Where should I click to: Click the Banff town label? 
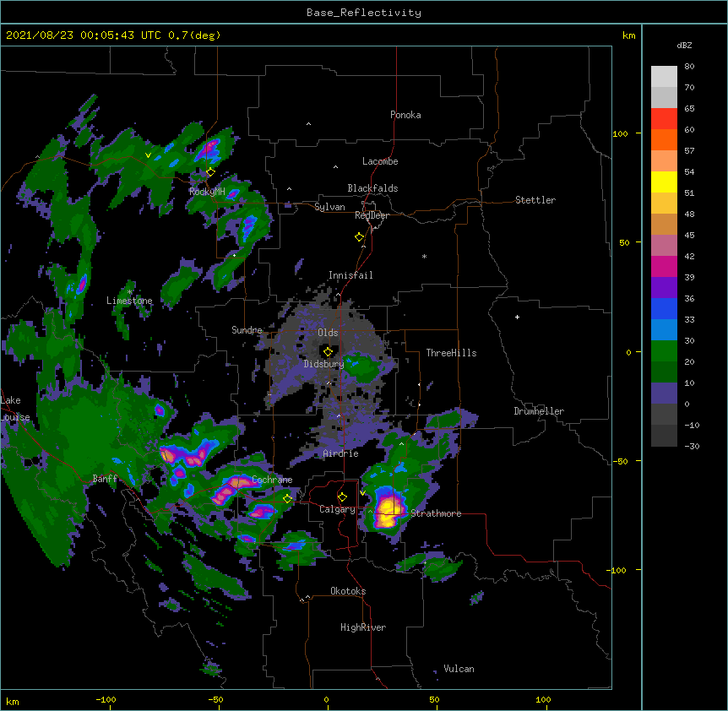pyautogui.click(x=105, y=479)
